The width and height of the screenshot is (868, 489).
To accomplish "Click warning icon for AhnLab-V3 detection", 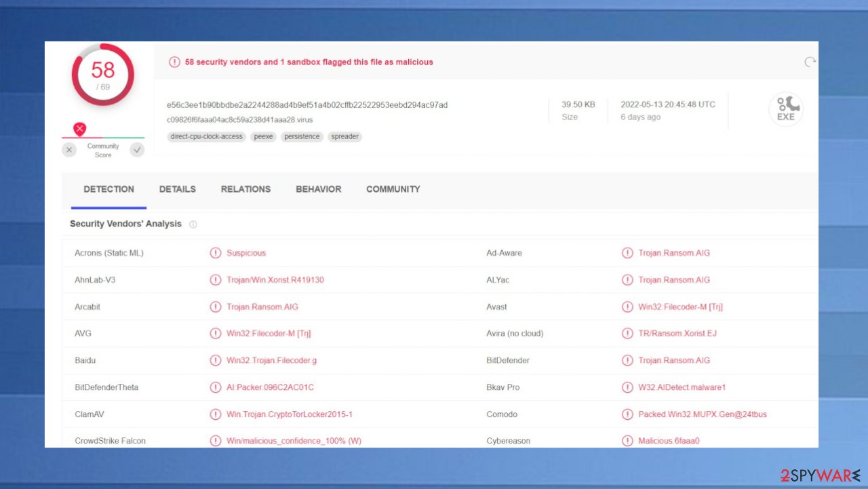I will coord(216,279).
